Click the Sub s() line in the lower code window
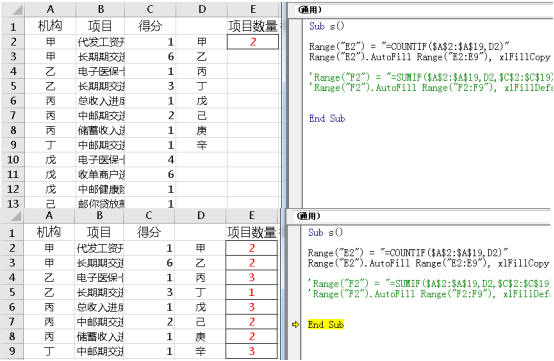 tap(325, 232)
